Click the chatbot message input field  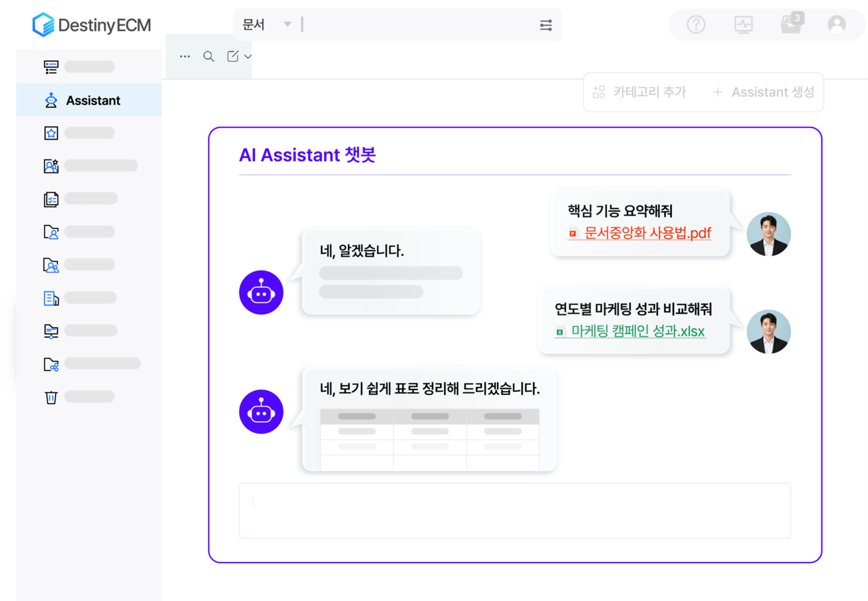pos(515,509)
